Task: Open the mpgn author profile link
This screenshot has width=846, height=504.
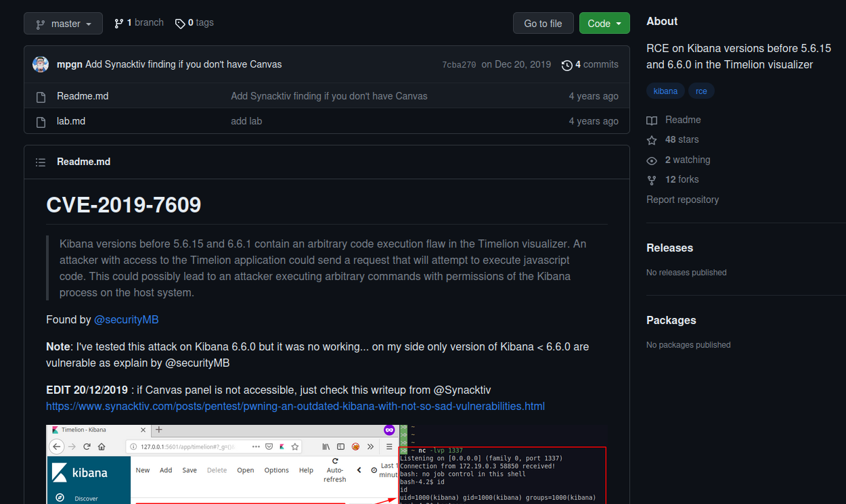Action: 70,64
